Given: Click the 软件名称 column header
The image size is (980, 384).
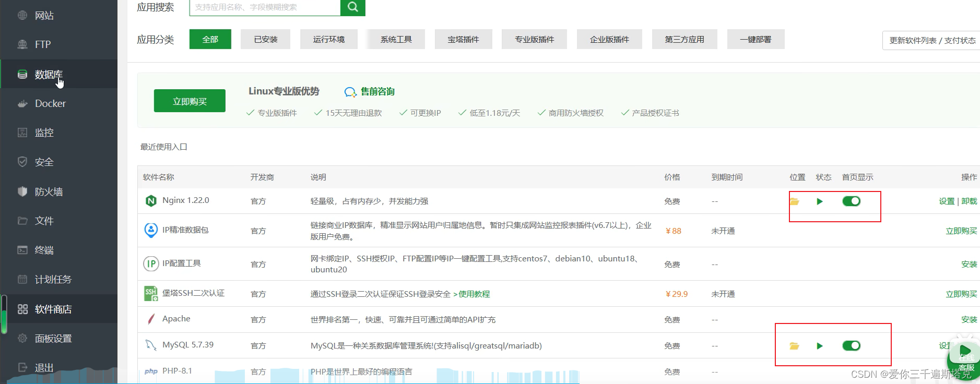Looking at the screenshot, I should pyautogui.click(x=158, y=177).
